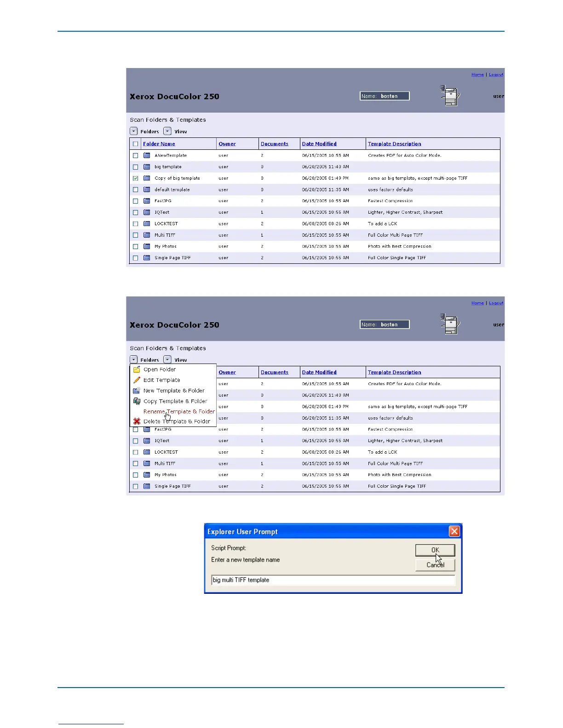Click the folder icon beside big template
Viewport: 563px width, 728px height.
click(147, 167)
